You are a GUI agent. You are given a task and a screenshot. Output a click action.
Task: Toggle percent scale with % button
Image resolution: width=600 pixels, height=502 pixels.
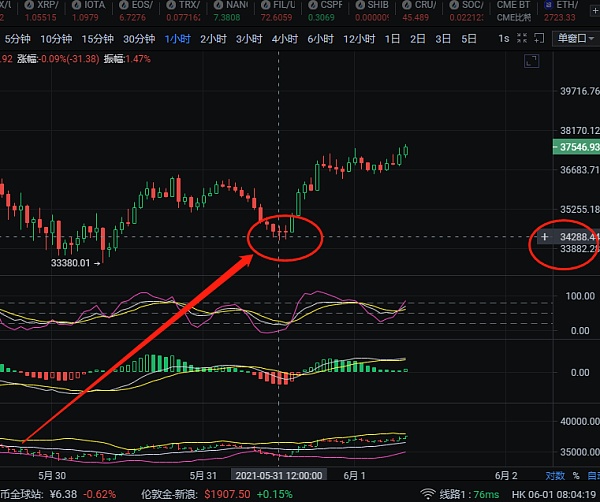[576, 476]
